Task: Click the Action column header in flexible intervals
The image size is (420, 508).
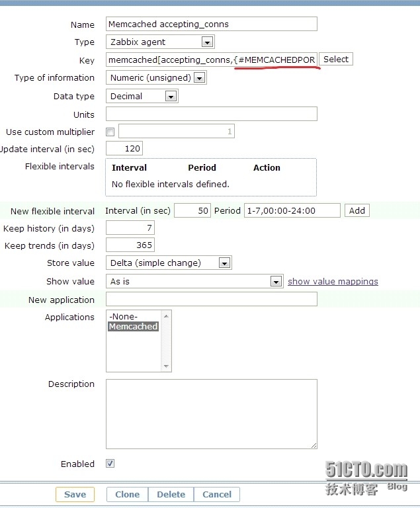Action: pos(267,167)
